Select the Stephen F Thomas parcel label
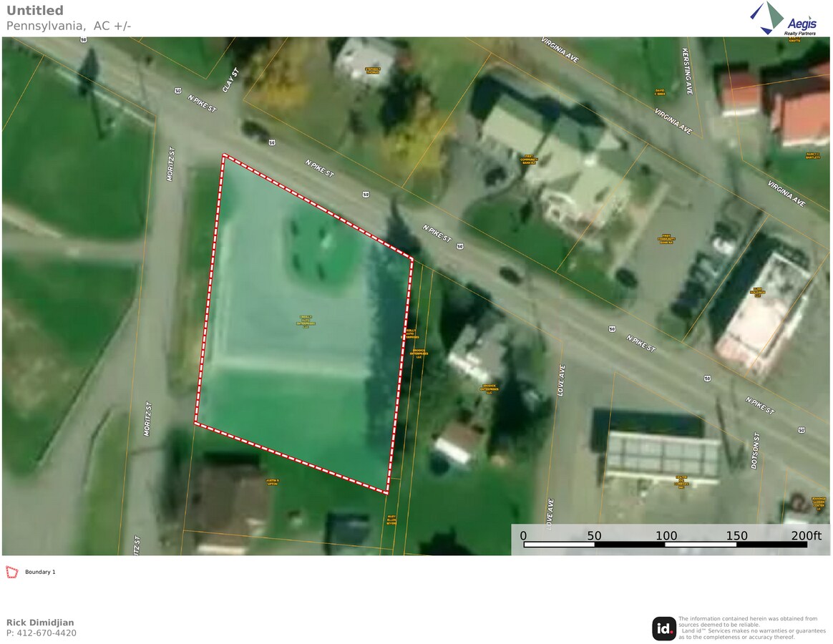This screenshot has height=644, width=833. pyautogui.click(x=373, y=70)
